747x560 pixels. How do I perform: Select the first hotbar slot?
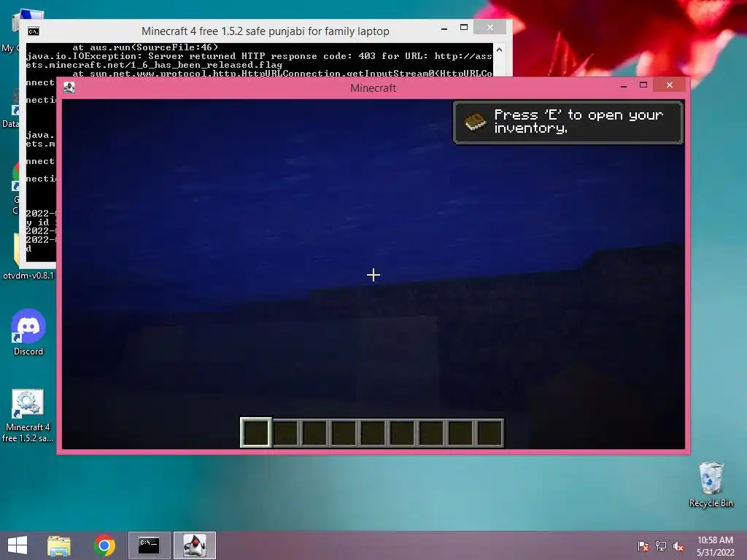(x=256, y=433)
